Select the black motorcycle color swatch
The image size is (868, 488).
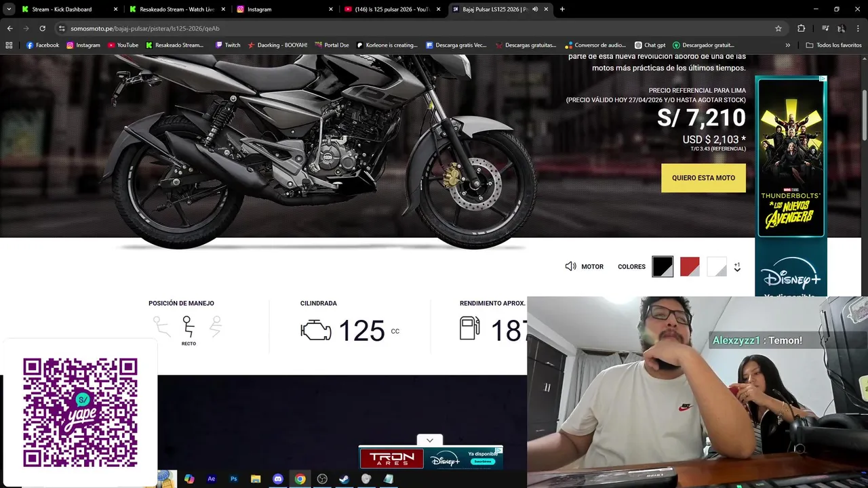663,266
